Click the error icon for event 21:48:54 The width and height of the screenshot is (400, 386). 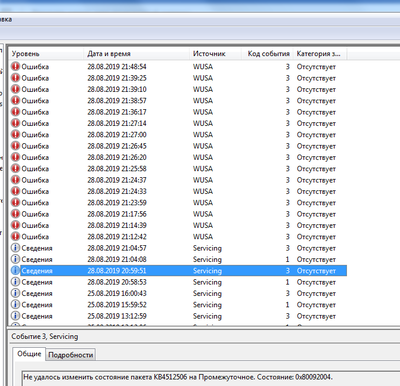pos(15,66)
